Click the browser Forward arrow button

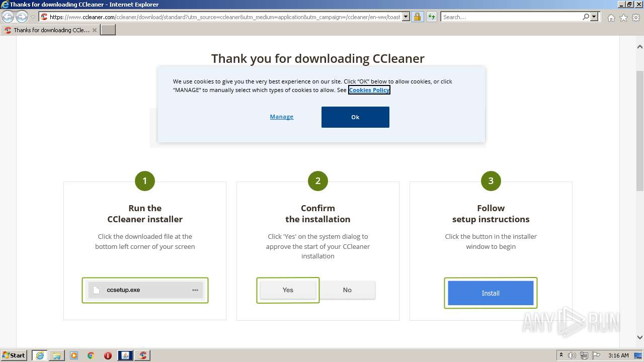coord(22,17)
